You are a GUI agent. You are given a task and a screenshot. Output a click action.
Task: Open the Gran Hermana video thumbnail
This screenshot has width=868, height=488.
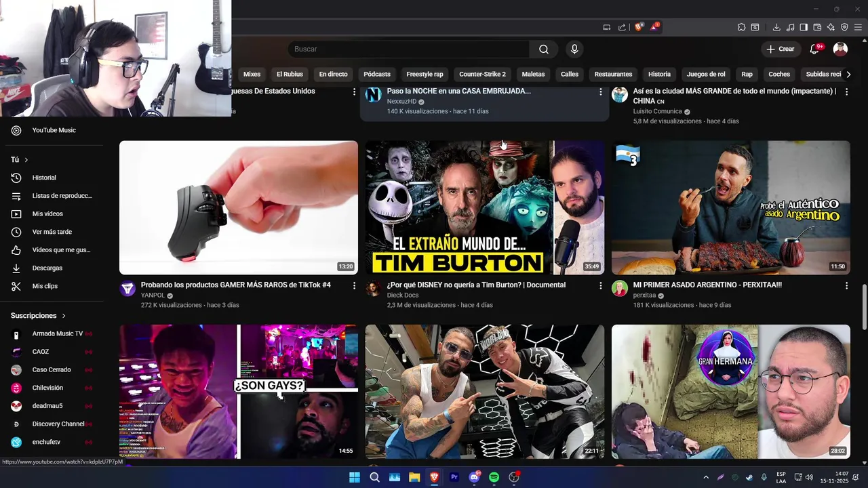730,391
